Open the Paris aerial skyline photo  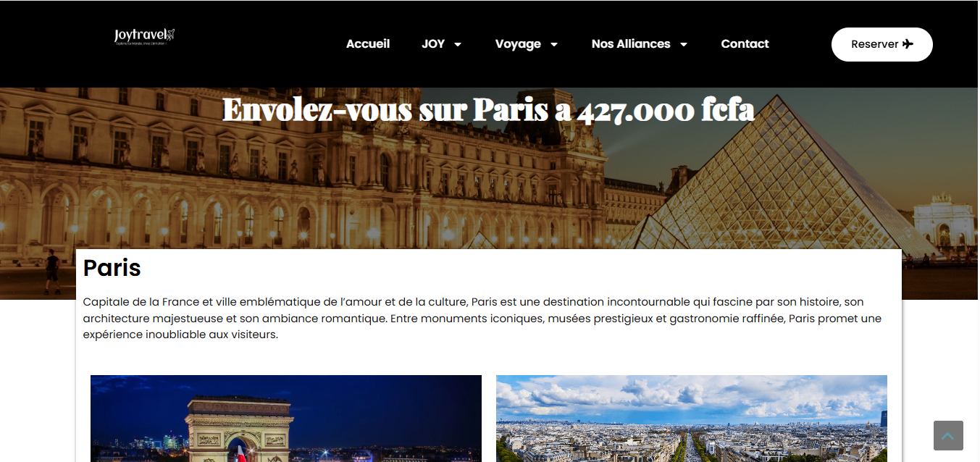[x=692, y=419]
